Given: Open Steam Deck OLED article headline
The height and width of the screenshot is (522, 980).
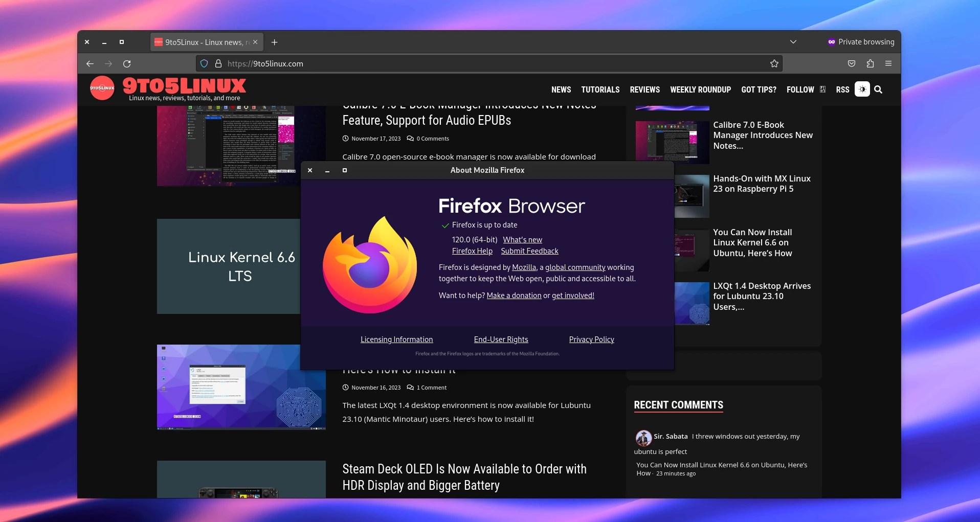Looking at the screenshot, I should 464,477.
